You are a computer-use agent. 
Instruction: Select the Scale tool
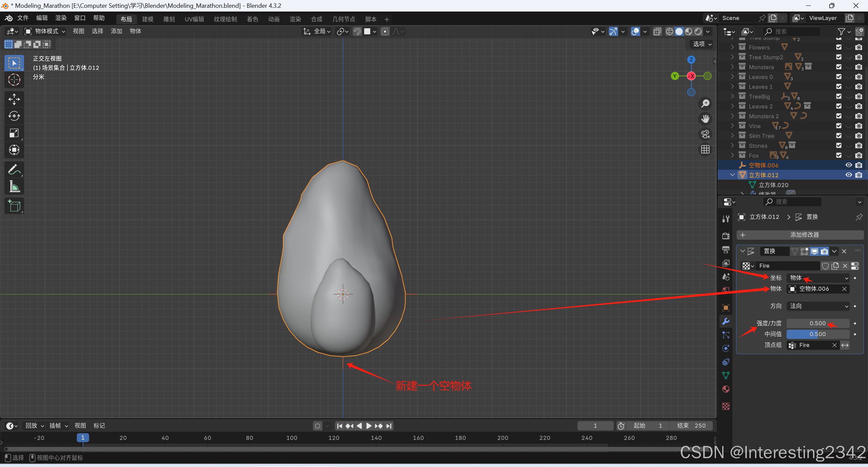pyautogui.click(x=14, y=133)
